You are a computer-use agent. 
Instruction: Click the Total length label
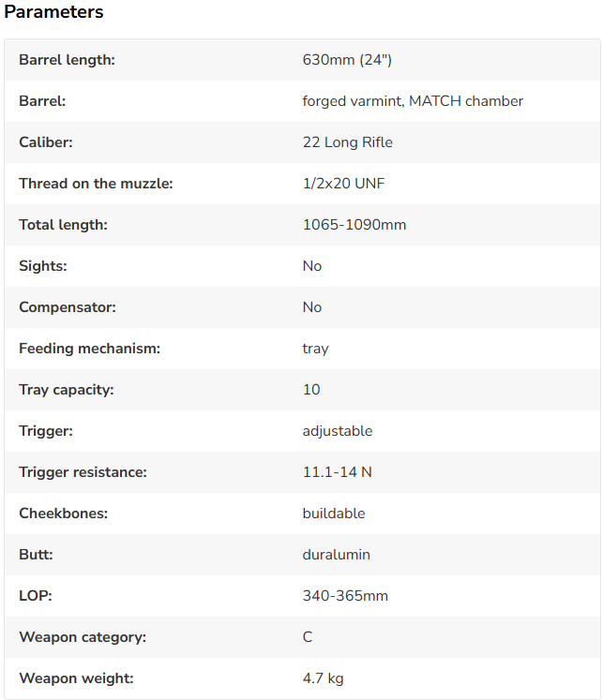(x=63, y=225)
